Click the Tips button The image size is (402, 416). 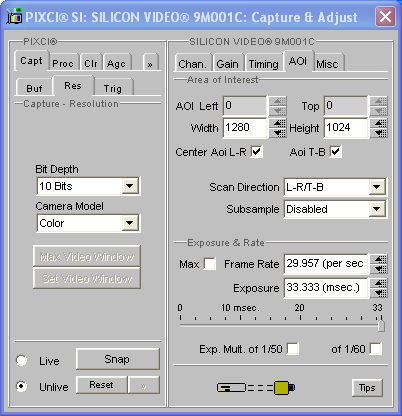(367, 388)
